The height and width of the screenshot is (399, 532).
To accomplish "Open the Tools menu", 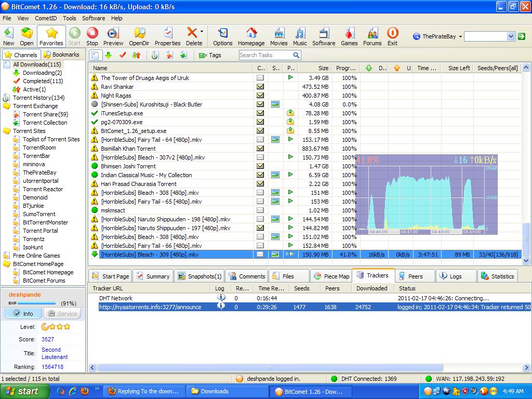I will click(x=70, y=18).
